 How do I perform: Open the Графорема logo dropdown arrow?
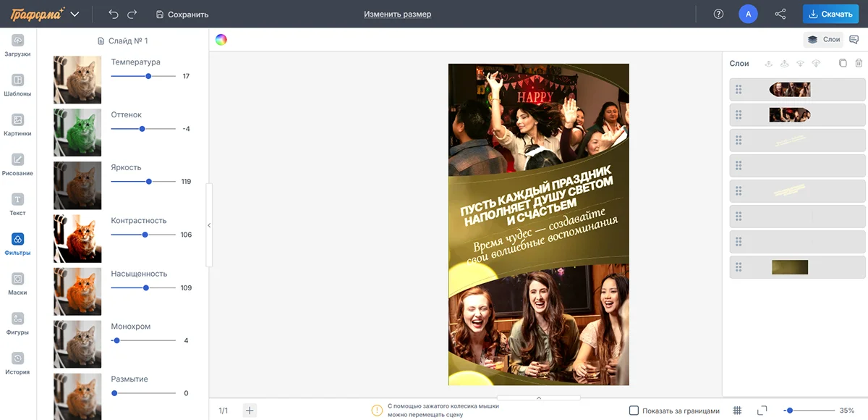click(x=75, y=14)
